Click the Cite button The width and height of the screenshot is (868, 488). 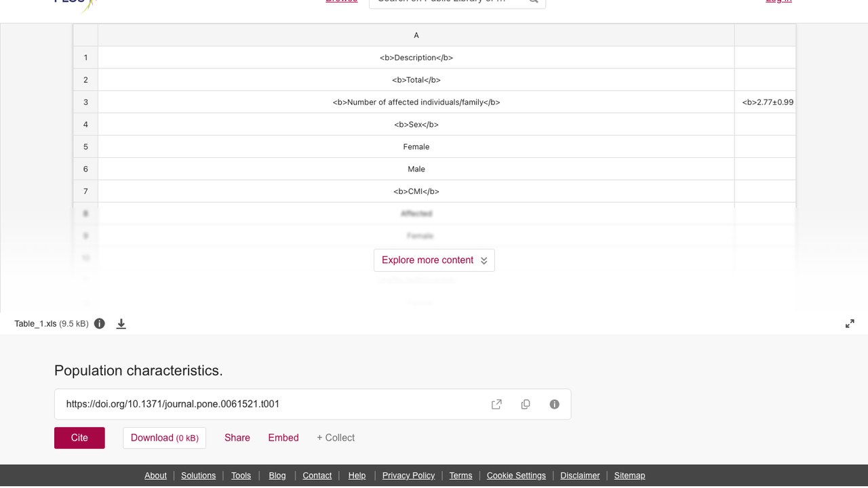pos(79,438)
